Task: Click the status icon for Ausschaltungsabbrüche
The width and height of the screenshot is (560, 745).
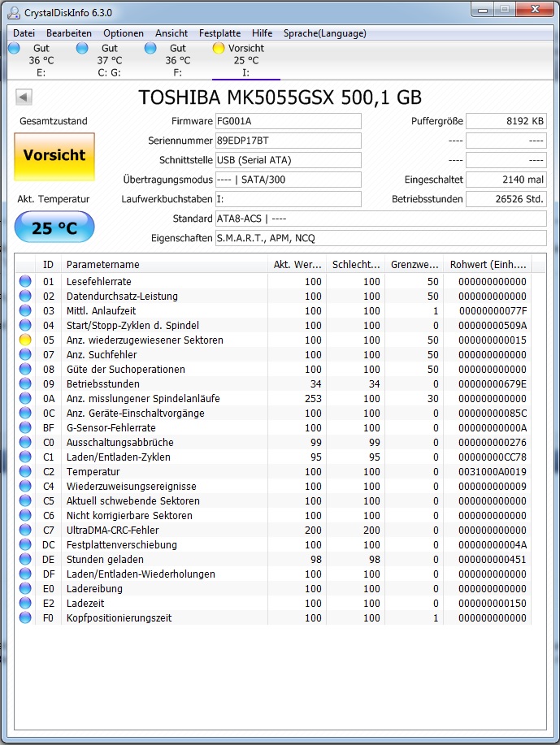Action: coord(25,442)
